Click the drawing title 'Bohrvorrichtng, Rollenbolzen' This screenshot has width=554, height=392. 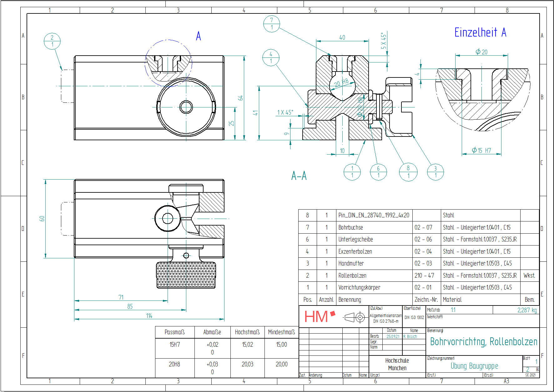pyautogui.click(x=483, y=342)
